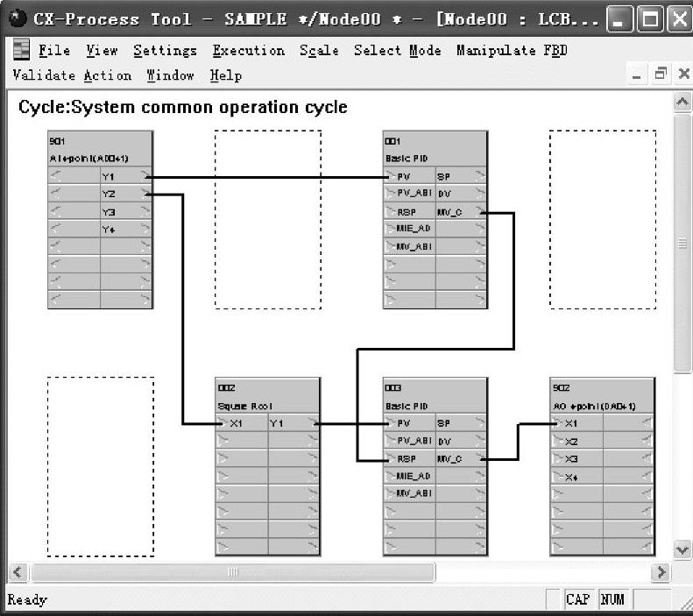Select block 001 Basic PID header

click(435, 149)
